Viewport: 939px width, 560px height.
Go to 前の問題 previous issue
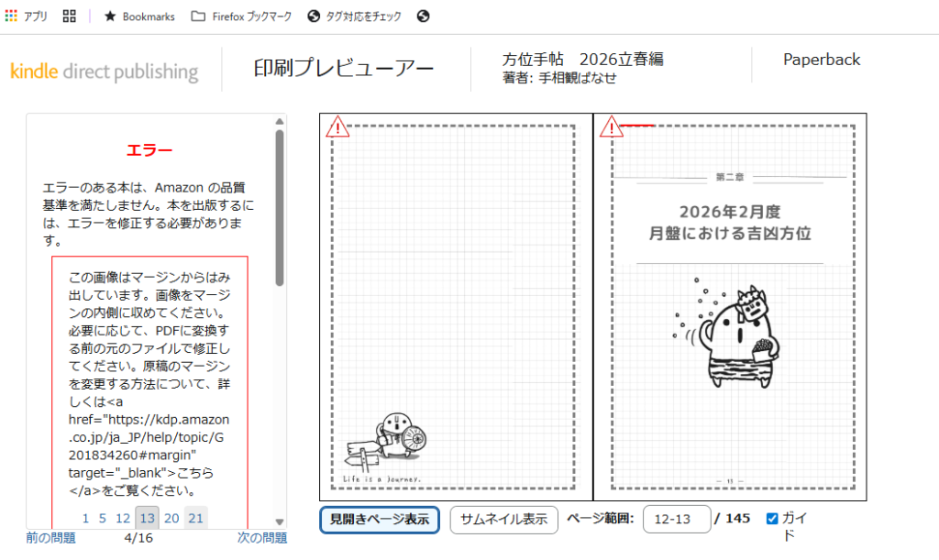(51, 538)
